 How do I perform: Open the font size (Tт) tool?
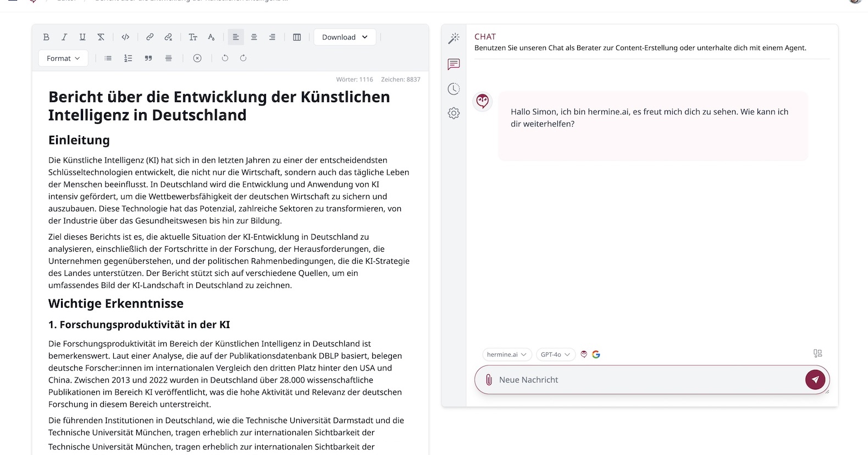tap(193, 37)
